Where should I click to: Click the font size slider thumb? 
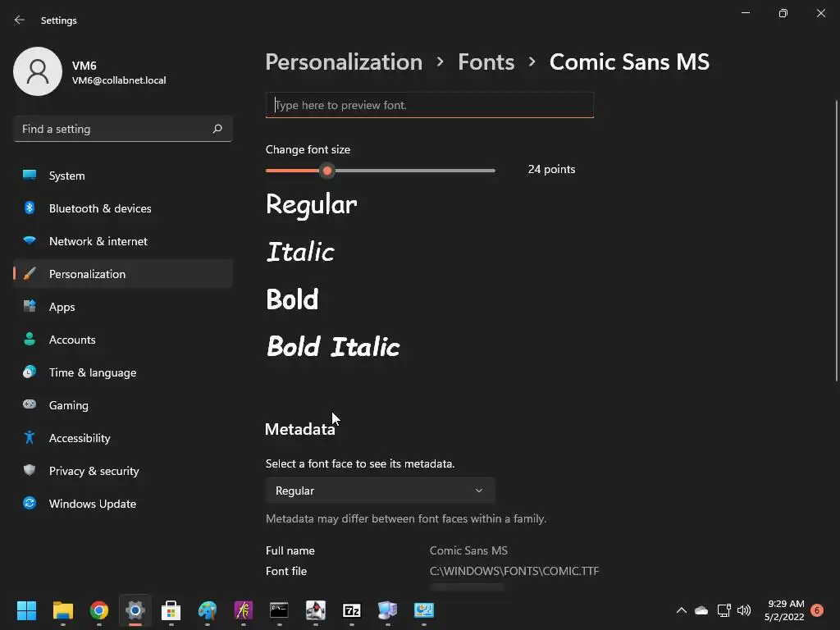coord(326,171)
